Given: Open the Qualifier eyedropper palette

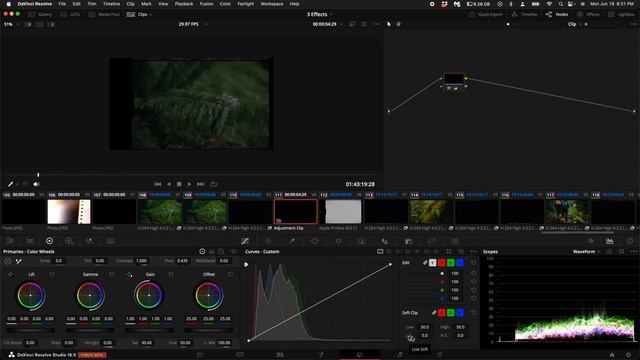Looking at the screenshot, I should click(292, 241).
